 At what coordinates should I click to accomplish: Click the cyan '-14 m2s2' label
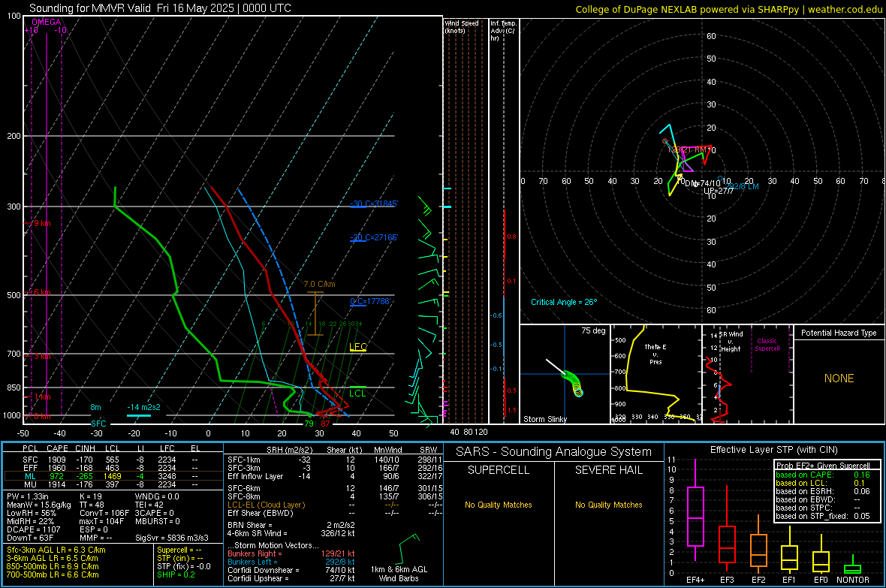(x=143, y=407)
